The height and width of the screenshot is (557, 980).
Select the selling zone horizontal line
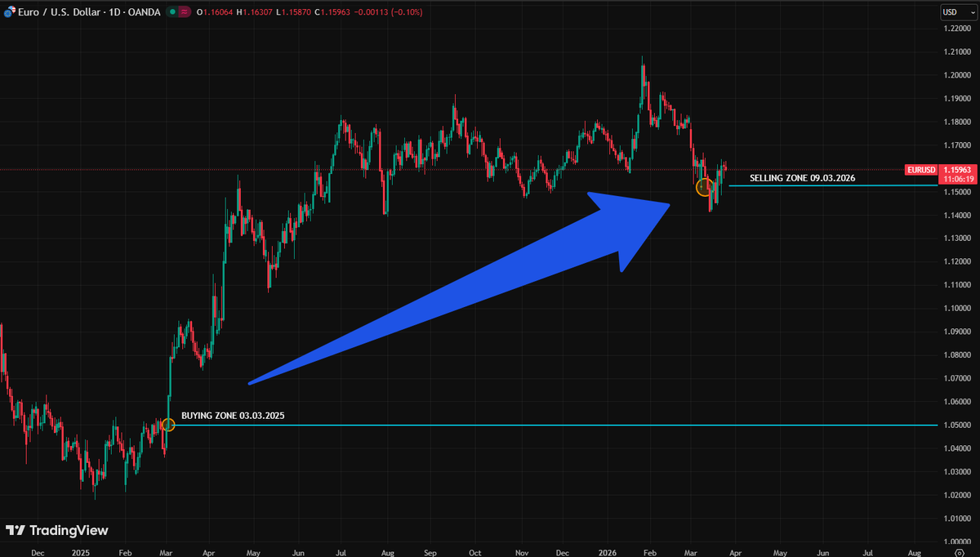(x=832, y=185)
